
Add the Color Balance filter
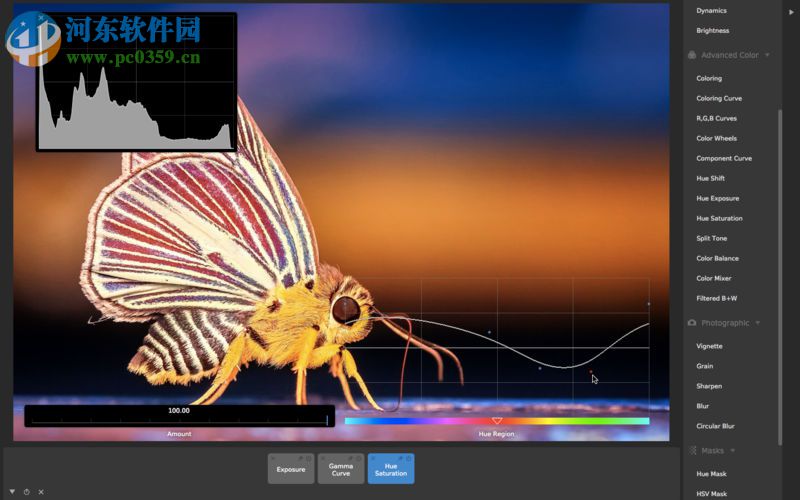pos(717,258)
